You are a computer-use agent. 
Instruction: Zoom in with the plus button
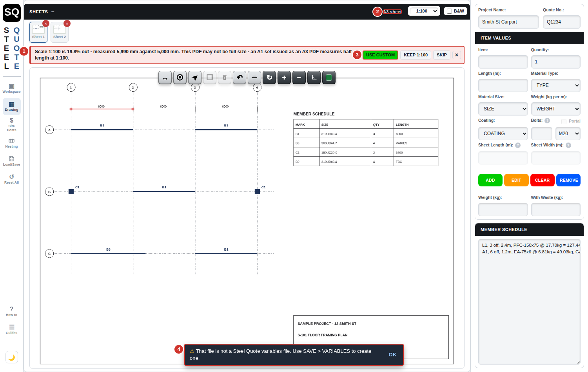click(x=284, y=78)
